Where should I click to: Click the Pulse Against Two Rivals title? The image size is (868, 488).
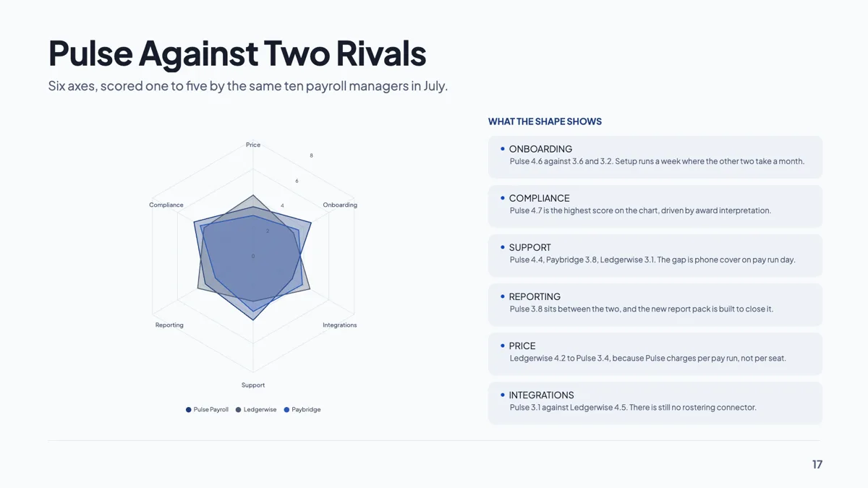(x=237, y=53)
